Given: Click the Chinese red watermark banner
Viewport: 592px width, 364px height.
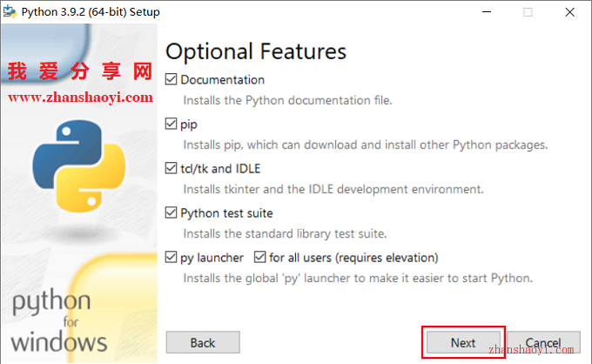Looking at the screenshot, I should 80,71.
